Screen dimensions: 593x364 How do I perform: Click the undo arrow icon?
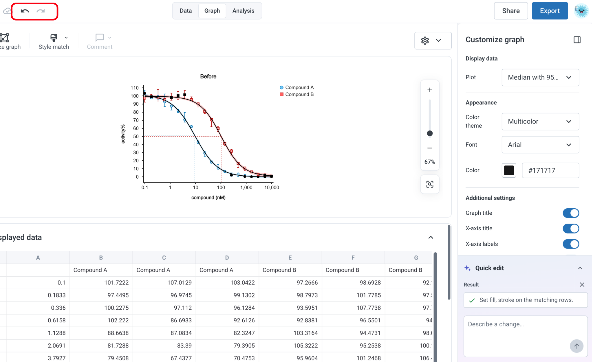point(25,11)
